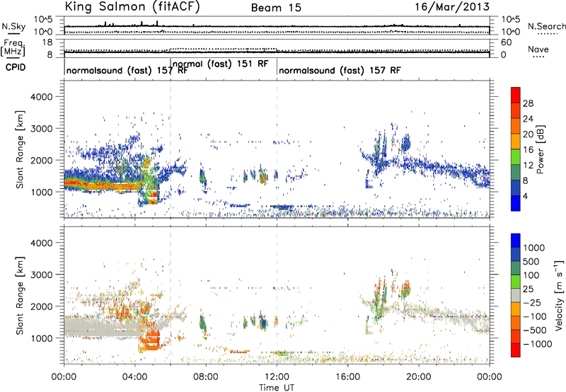Select the Power [dB] colorbar title

[x=540, y=149]
